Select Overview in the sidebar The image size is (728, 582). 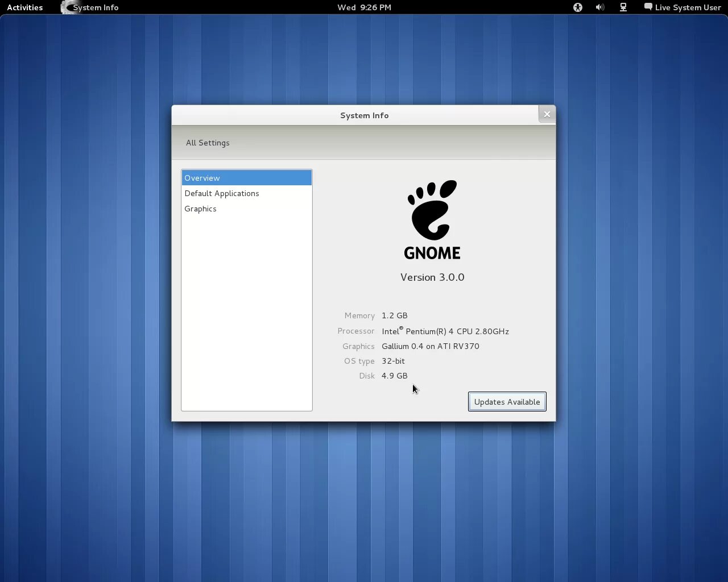pyautogui.click(x=247, y=178)
